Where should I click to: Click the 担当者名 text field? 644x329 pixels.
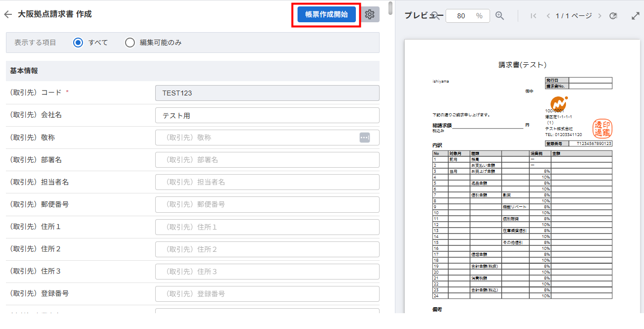point(267,182)
